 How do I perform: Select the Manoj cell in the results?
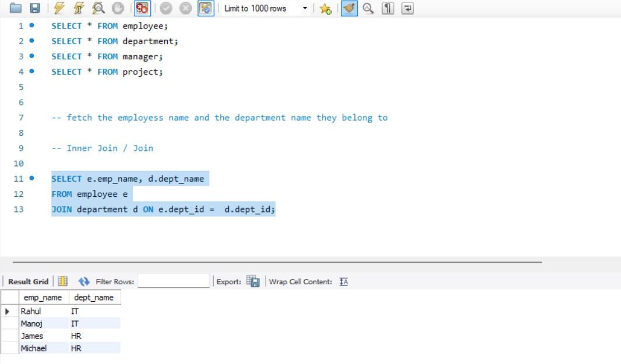[44, 324]
